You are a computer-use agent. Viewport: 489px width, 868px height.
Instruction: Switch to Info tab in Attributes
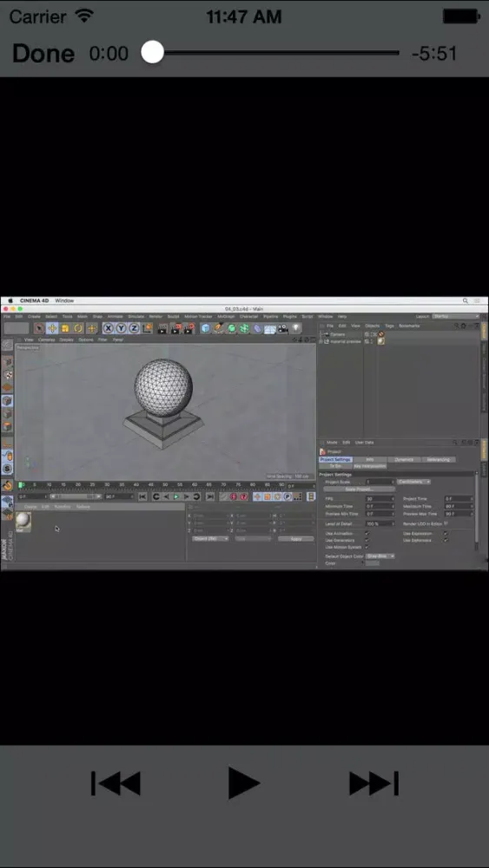(369, 459)
